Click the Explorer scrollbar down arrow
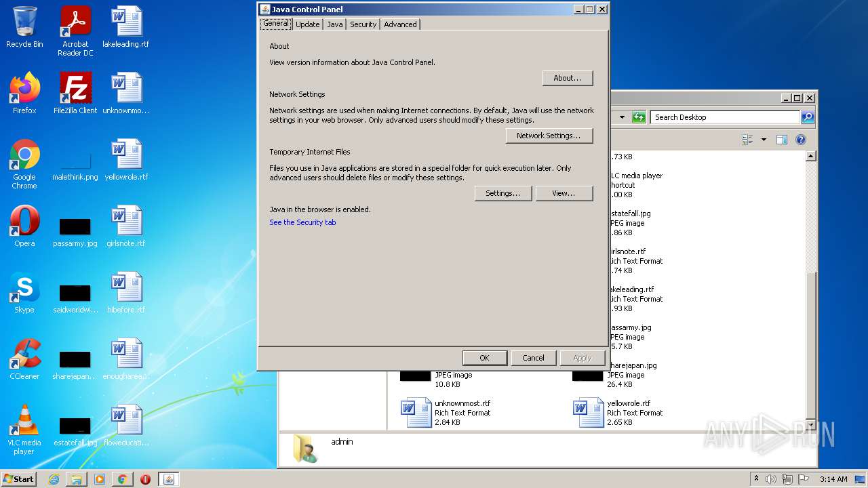This screenshot has width=868, height=488. [810, 424]
